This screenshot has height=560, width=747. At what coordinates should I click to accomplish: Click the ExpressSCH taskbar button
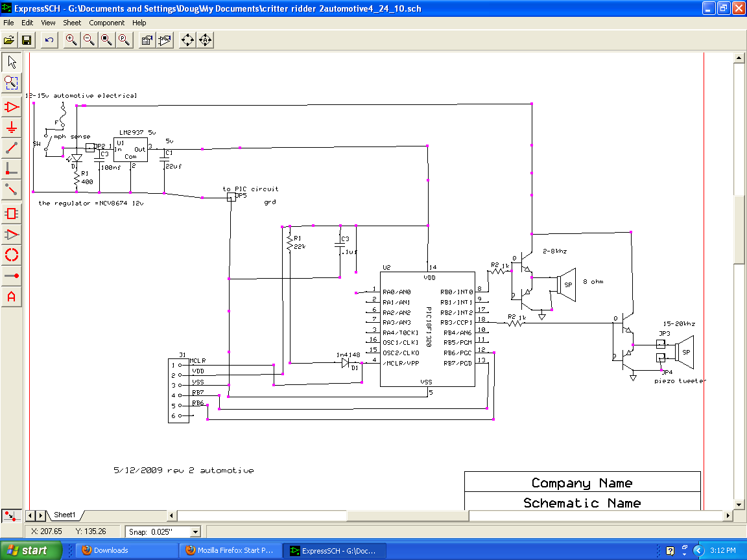pos(335,550)
